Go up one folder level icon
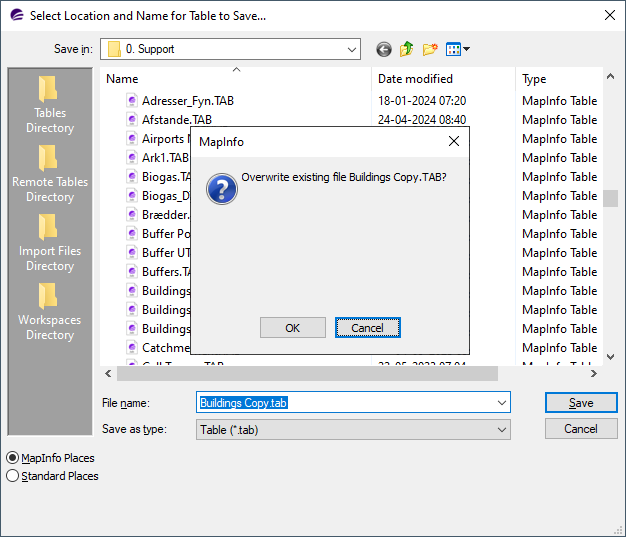Image resolution: width=626 pixels, height=537 pixels. (406, 49)
